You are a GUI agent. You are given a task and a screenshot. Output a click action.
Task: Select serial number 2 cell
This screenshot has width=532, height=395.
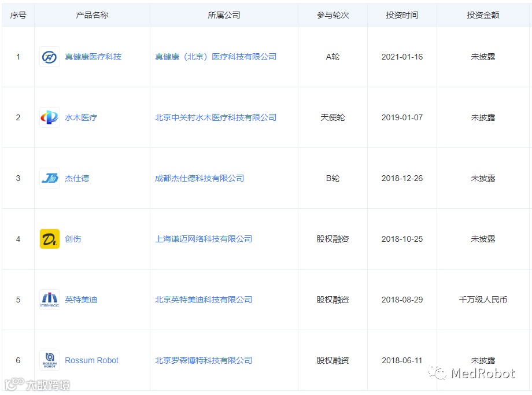point(18,117)
